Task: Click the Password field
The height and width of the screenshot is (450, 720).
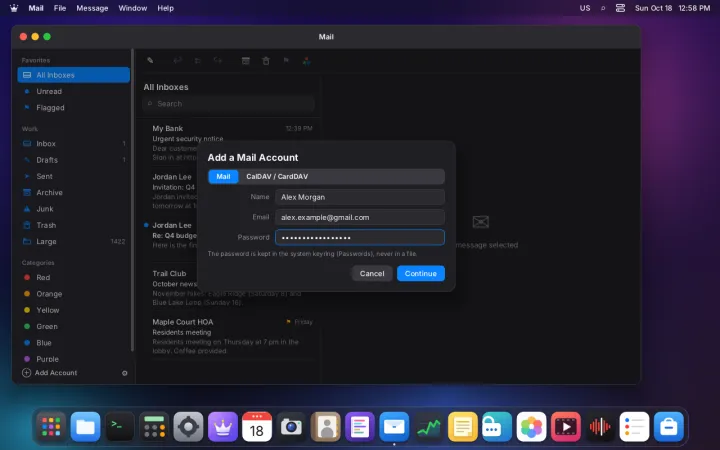Action: click(x=360, y=238)
